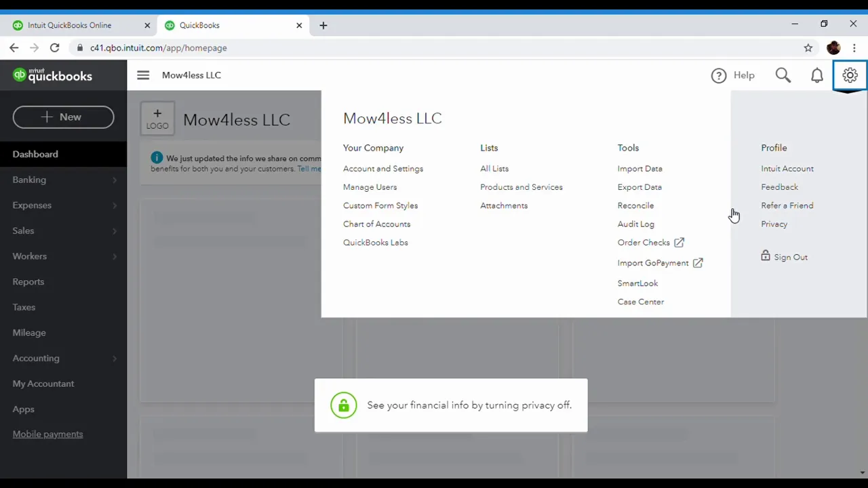Click the address bar URL field
Viewport: 868px width, 488px height.
434,48
